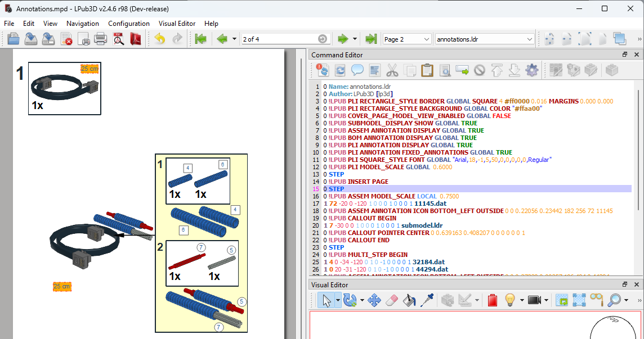This screenshot has height=339, width=644.
Task: Open the Visual Editor menu
Action: (177, 24)
